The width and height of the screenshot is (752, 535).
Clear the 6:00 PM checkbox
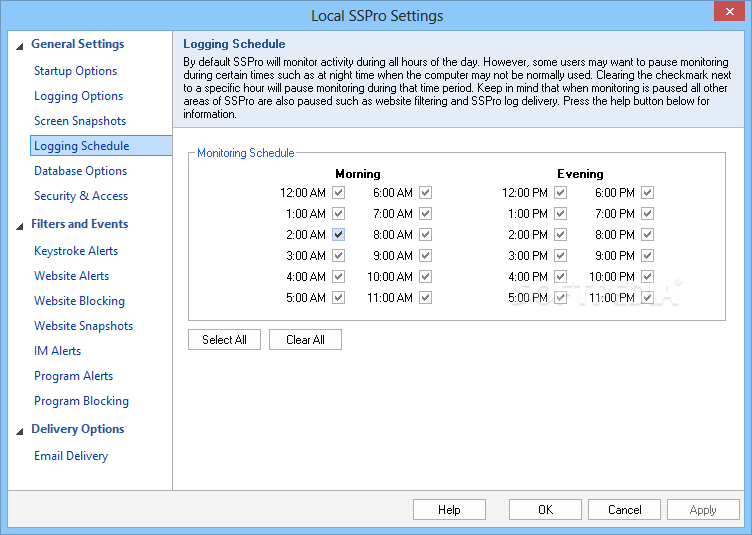click(x=647, y=193)
